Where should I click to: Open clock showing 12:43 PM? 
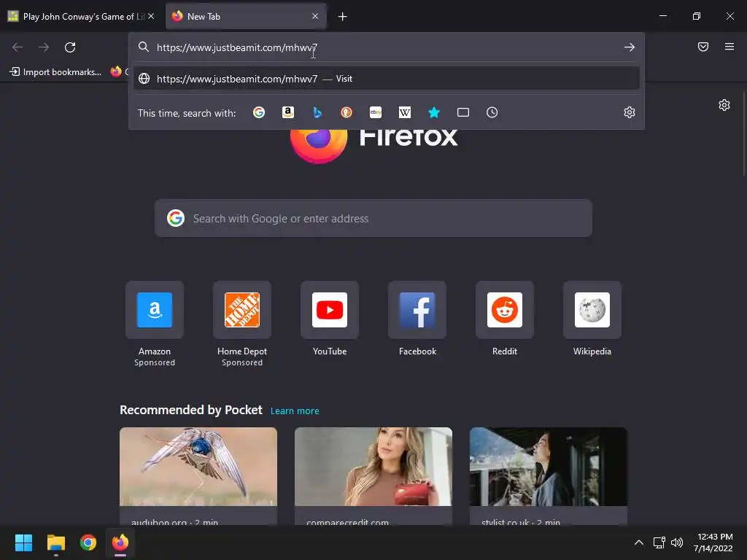point(713,542)
